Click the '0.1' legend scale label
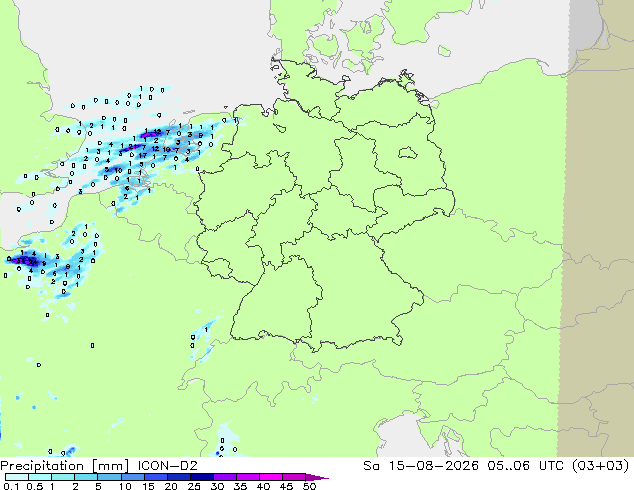 11,486
